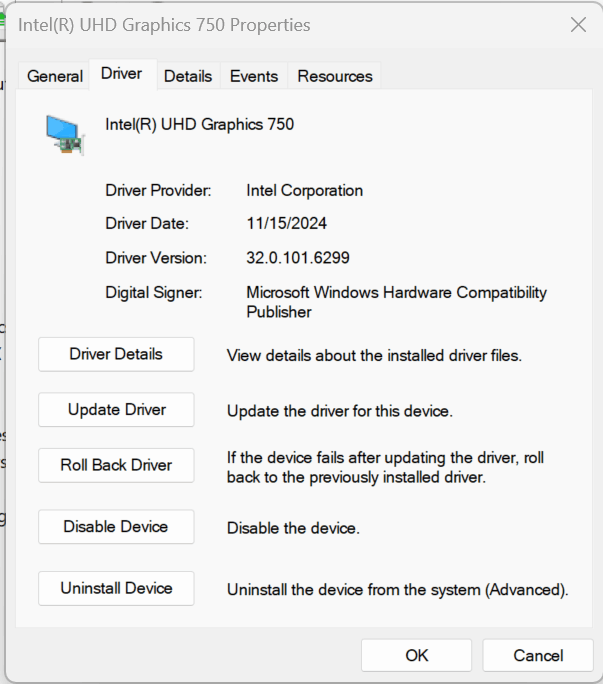The image size is (603, 684).
Task: Close the Properties dialog window
Action: click(579, 25)
